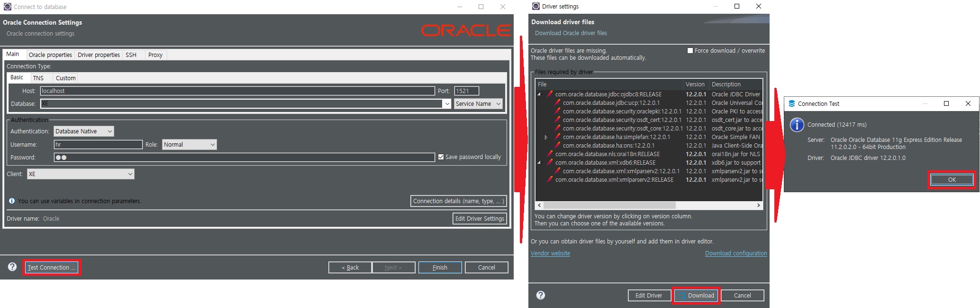Click the feather icon beside ha:simplefan

tap(558, 137)
